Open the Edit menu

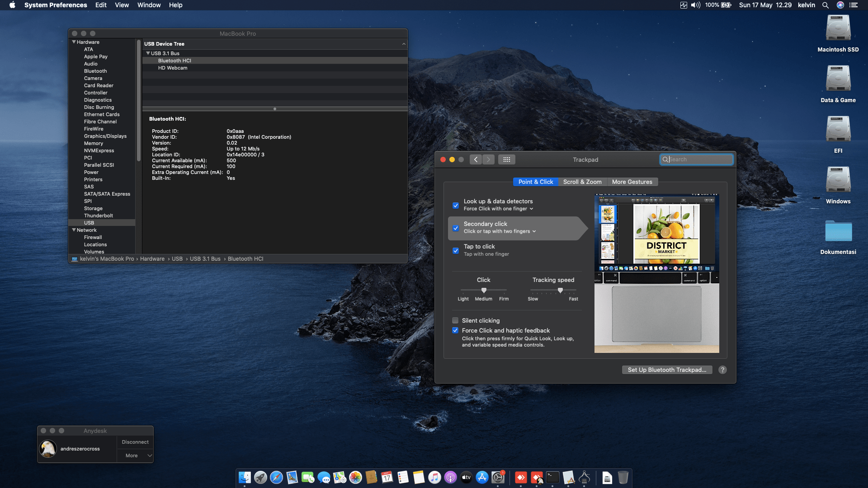click(101, 5)
